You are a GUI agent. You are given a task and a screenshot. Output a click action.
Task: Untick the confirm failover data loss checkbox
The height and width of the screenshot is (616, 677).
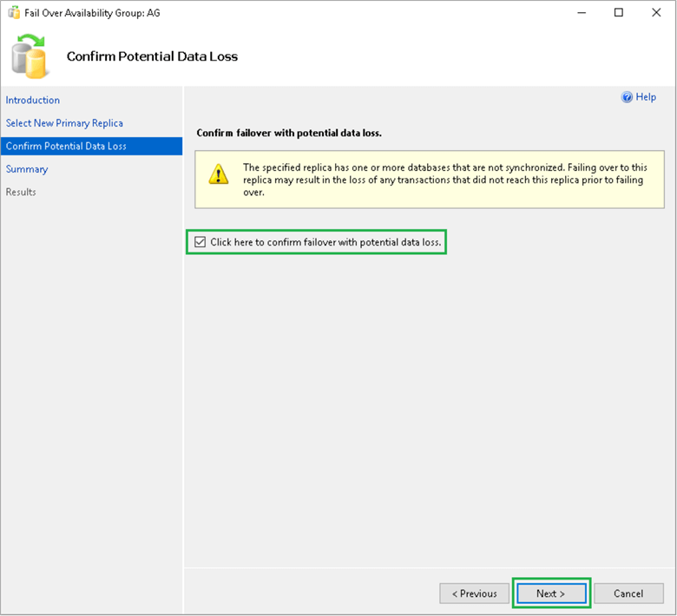pos(200,242)
